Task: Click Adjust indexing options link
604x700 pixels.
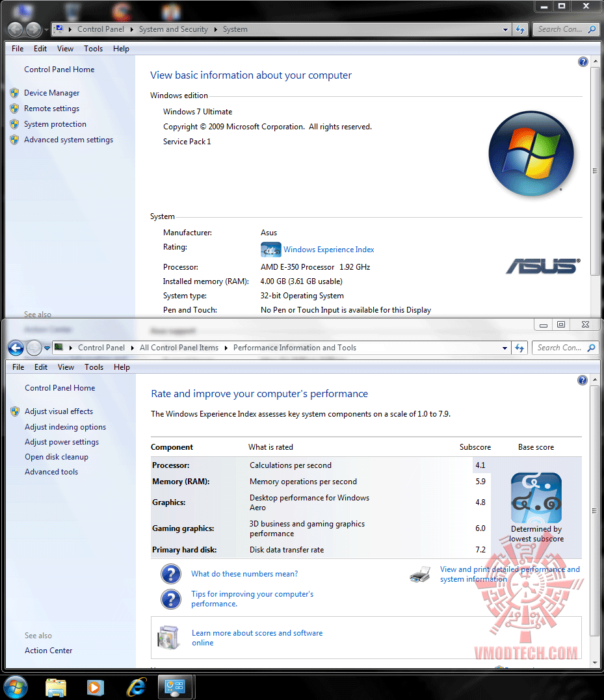Action: coord(65,427)
